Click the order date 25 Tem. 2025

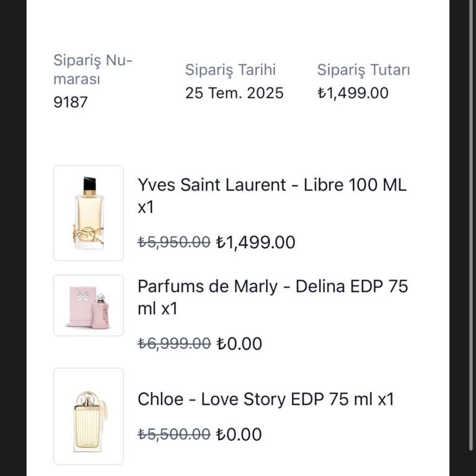coord(234,93)
